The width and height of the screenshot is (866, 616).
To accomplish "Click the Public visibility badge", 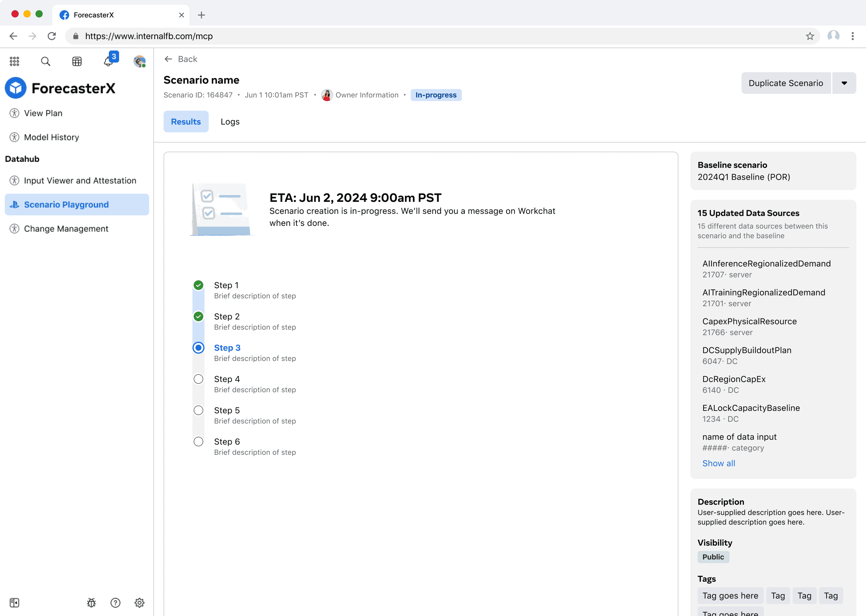I will 713,556.
